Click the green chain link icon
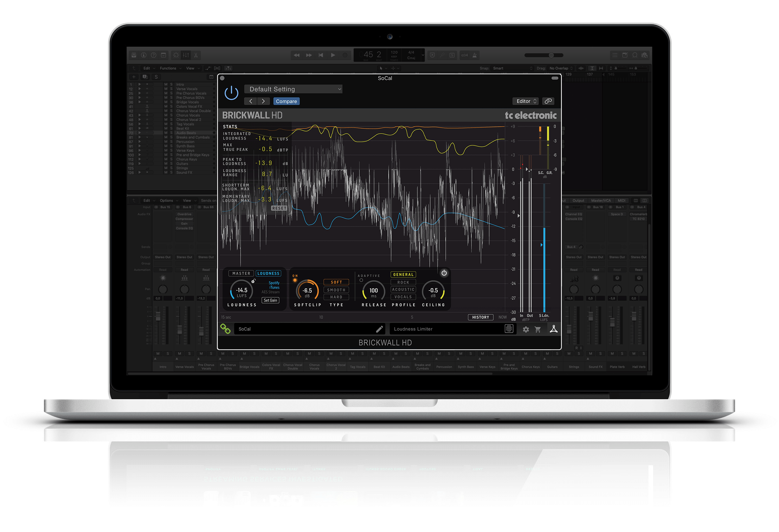Screen dimensions: 779x532 (x=226, y=329)
